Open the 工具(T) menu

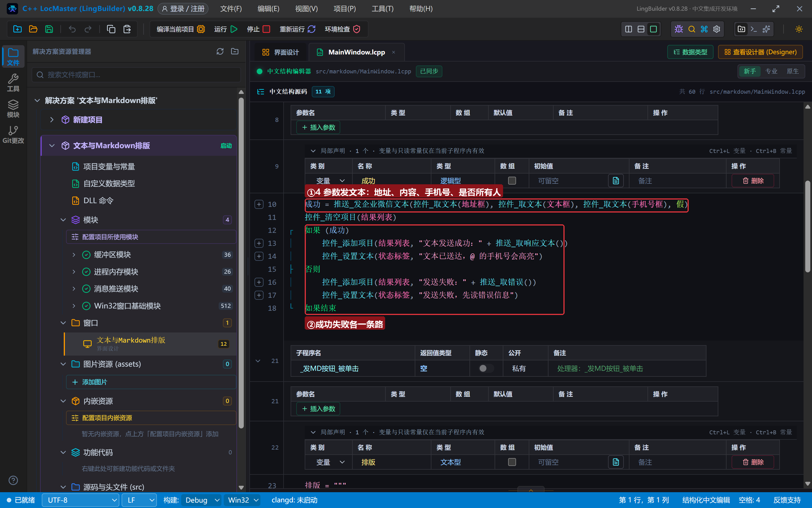[383, 9]
